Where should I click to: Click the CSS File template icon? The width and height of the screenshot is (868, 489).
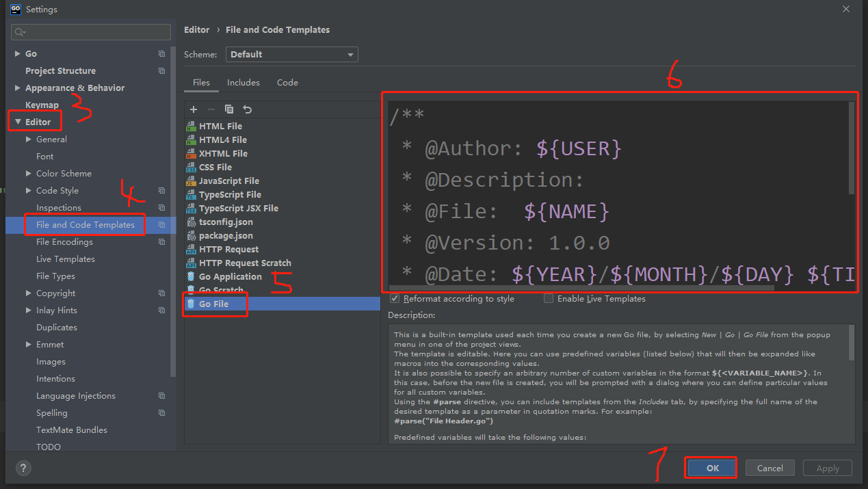(191, 167)
